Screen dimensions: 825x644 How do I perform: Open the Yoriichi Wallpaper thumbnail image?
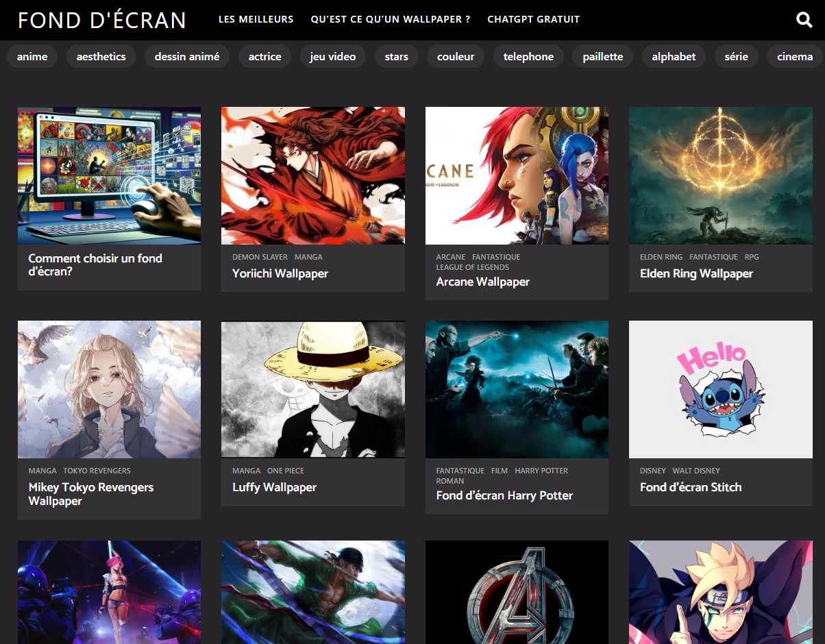tap(313, 175)
